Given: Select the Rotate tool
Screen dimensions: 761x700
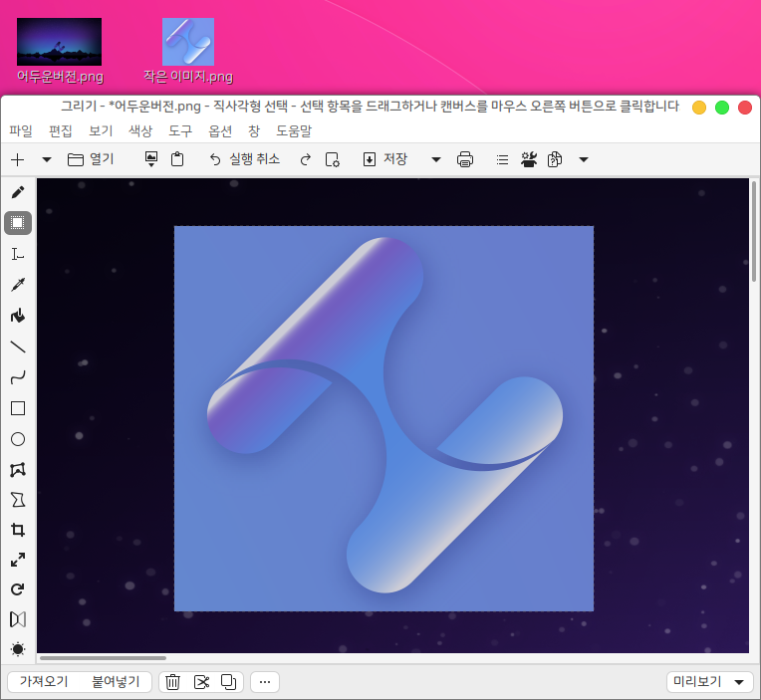Looking at the screenshot, I should point(18,589).
